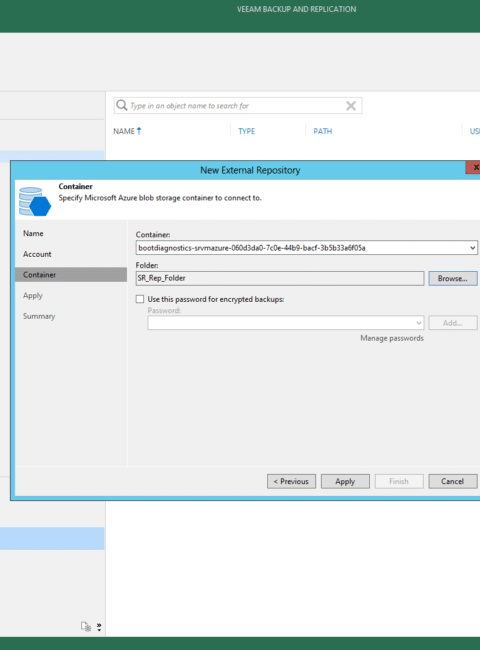The height and width of the screenshot is (650, 480).
Task: Click the Container heading text in the wizard header
Action: click(75, 187)
